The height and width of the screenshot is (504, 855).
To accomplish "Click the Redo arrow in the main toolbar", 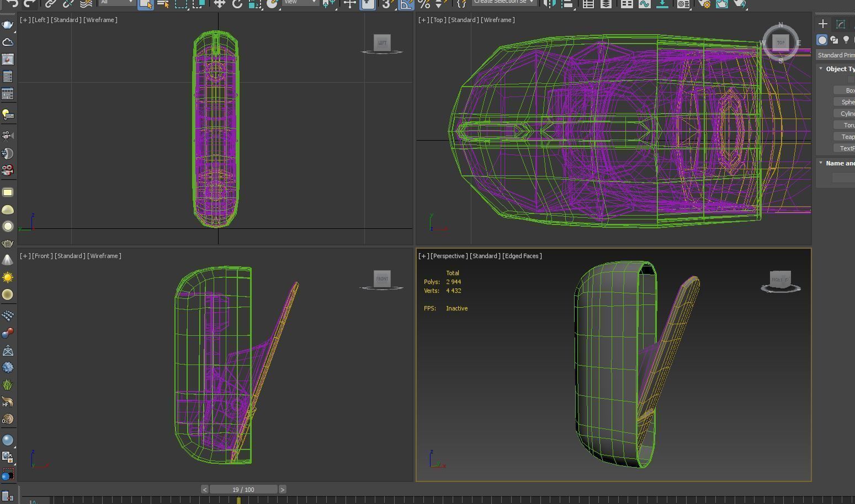I will (30, 3).
